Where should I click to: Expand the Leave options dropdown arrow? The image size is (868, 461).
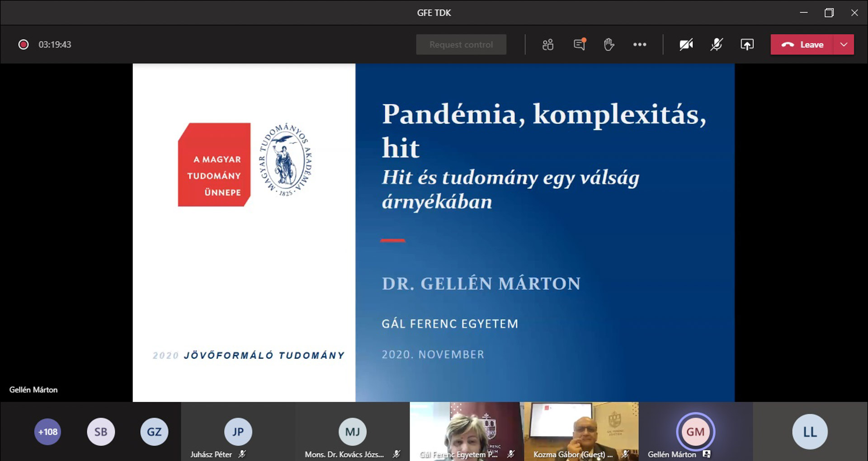pyautogui.click(x=844, y=45)
